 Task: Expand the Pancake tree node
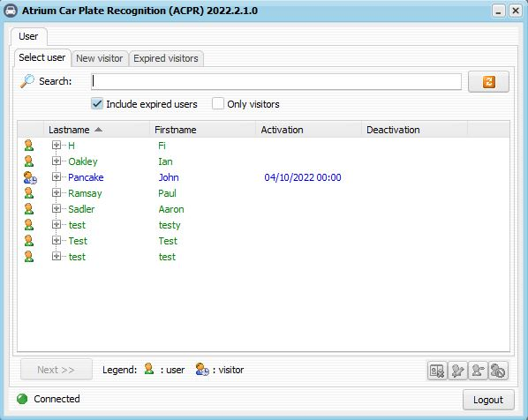(57, 176)
